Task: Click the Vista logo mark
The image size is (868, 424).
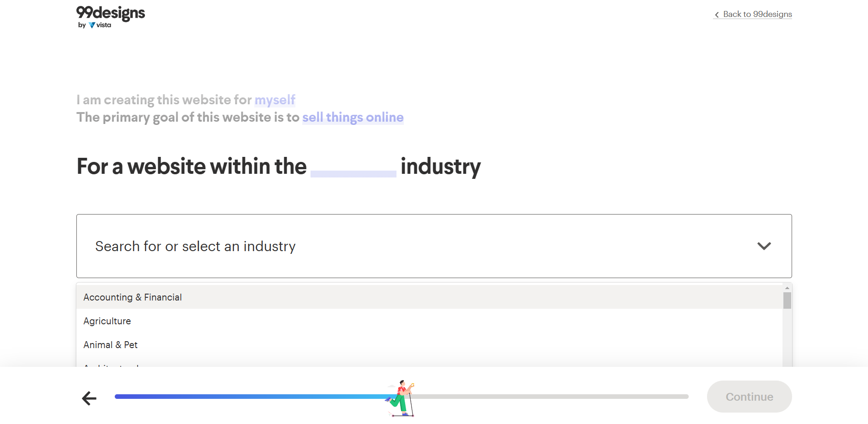Action: (92, 25)
